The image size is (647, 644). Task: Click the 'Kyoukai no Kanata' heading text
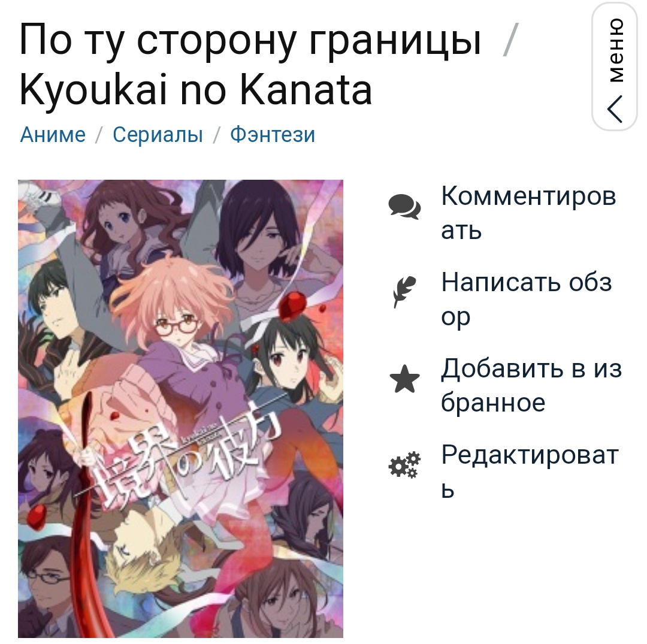click(195, 90)
